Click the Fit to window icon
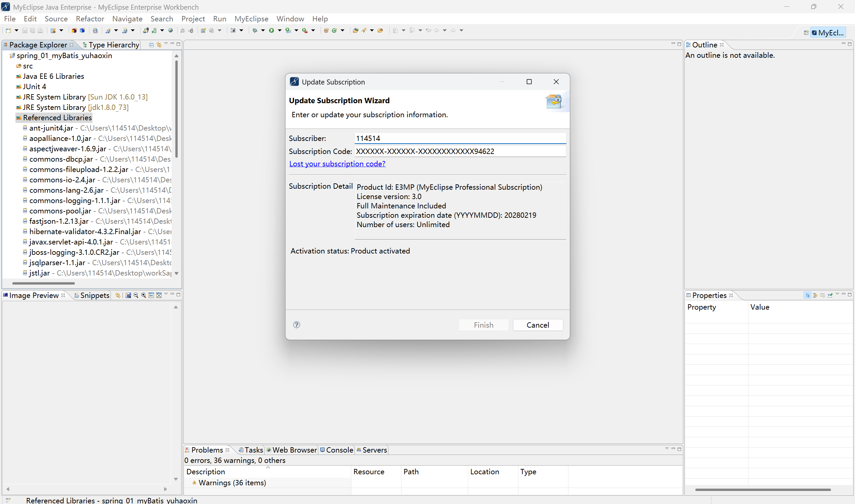The height and width of the screenshot is (504, 855). 159,295
